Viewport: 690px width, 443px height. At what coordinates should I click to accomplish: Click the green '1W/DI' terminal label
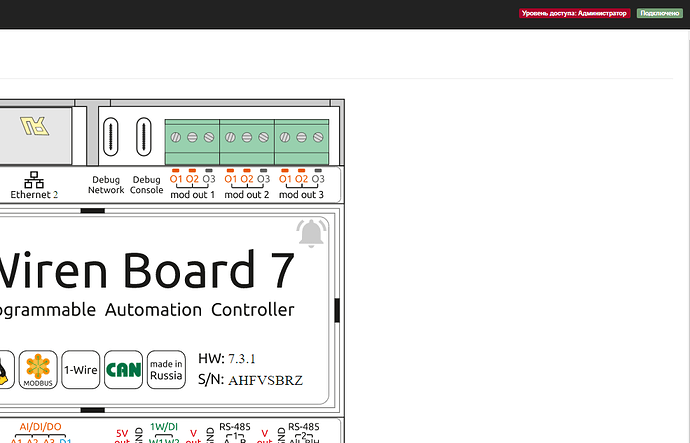[164, 427]
